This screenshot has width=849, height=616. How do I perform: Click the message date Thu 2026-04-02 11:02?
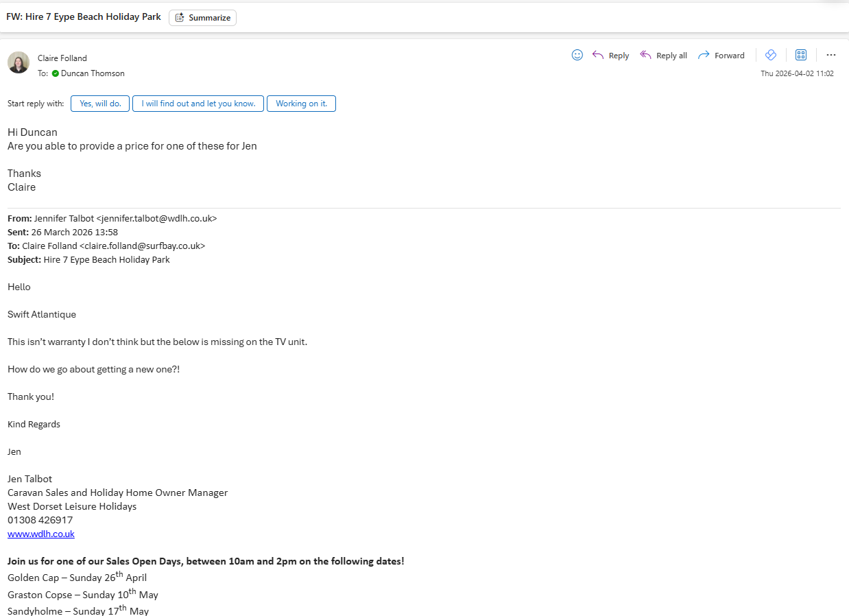click(797, 73)
